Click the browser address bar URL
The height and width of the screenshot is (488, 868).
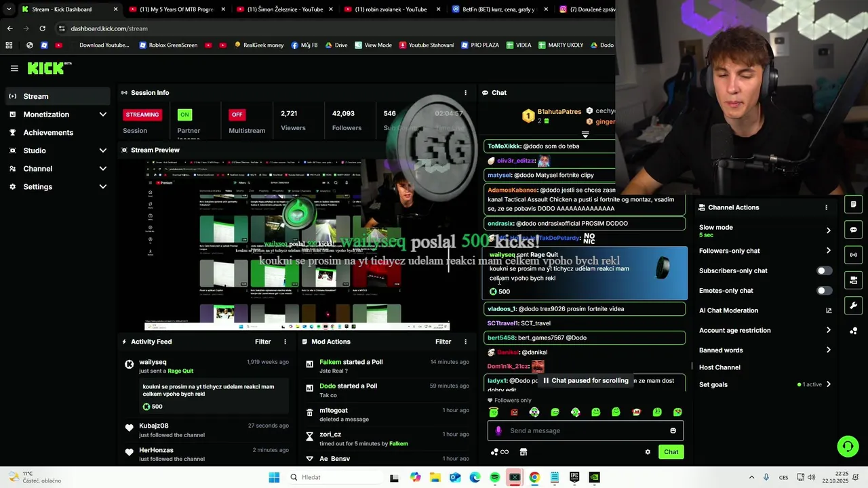click(108, 28)
